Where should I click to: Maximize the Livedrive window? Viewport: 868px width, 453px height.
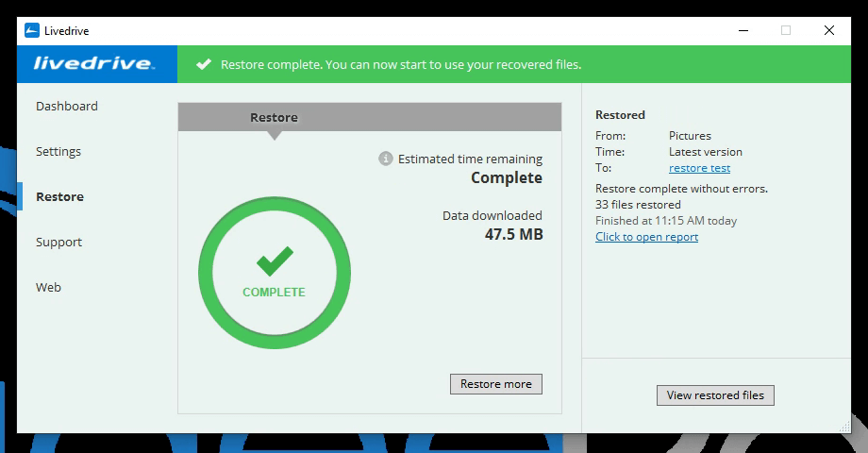pyautogui.click(x=785, y=30)
